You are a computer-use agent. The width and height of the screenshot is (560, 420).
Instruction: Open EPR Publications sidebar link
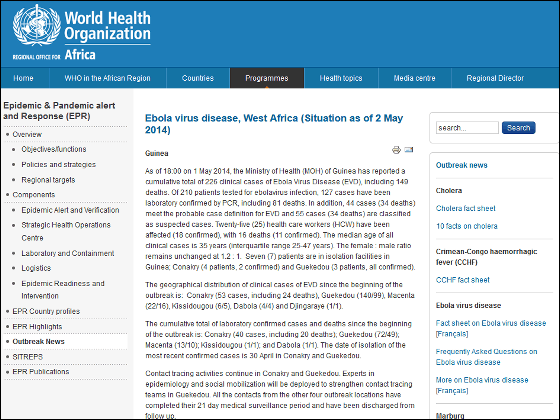[x=41, y=372]
